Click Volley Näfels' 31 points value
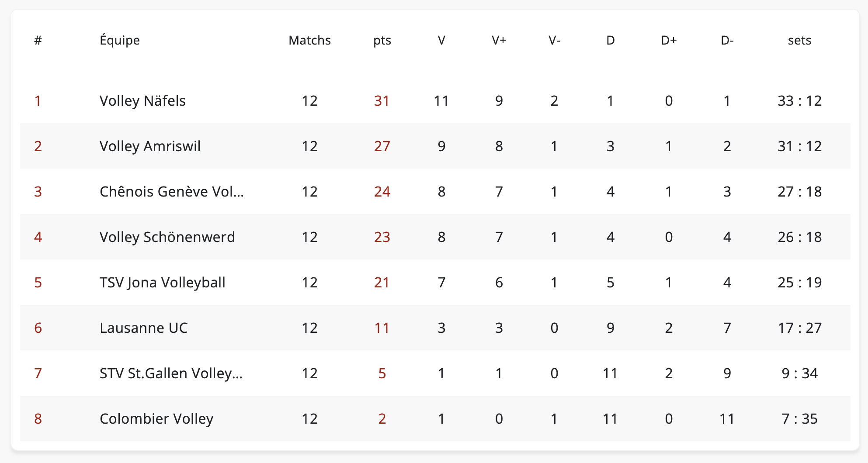Viewport: 868px width, 463px height. (x=382, y=101)
